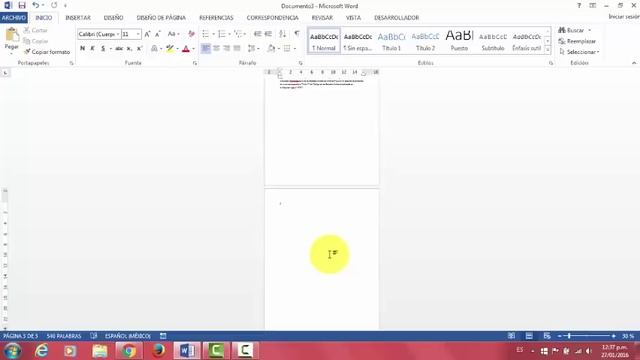Align text left
Screen dimensions: 640x360
pyautogui.click(x=206, y=49)
